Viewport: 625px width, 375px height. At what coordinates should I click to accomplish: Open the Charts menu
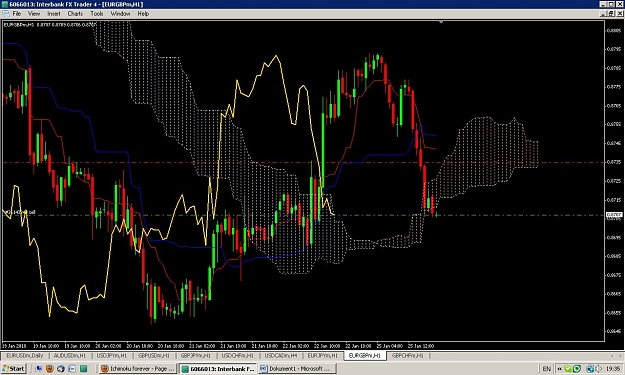tap(75, 14)
